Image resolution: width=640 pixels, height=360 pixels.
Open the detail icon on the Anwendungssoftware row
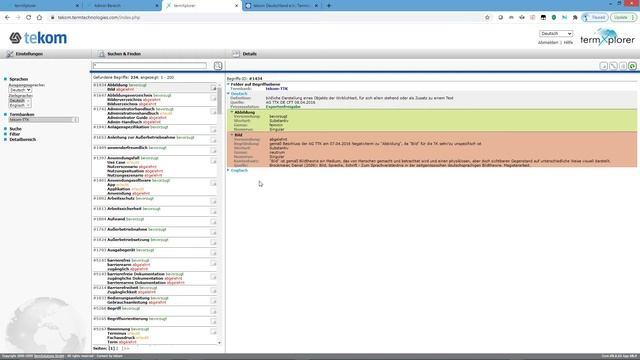click(213, 183)
